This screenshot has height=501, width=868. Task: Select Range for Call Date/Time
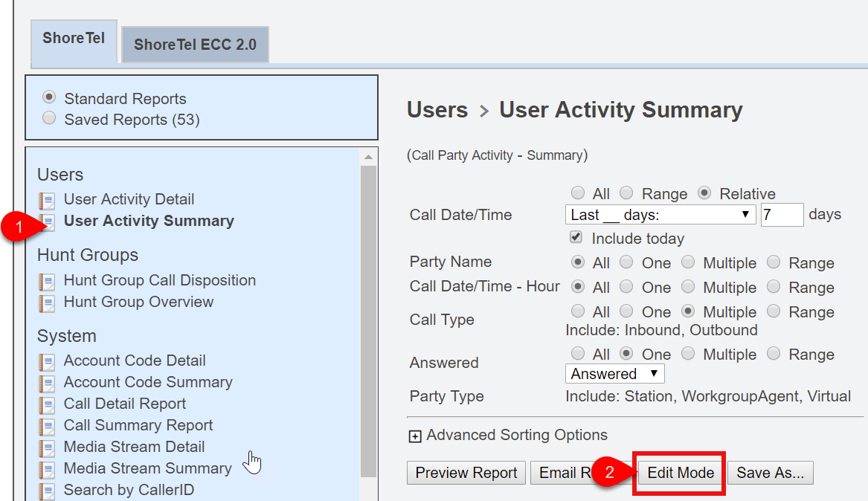627,193
